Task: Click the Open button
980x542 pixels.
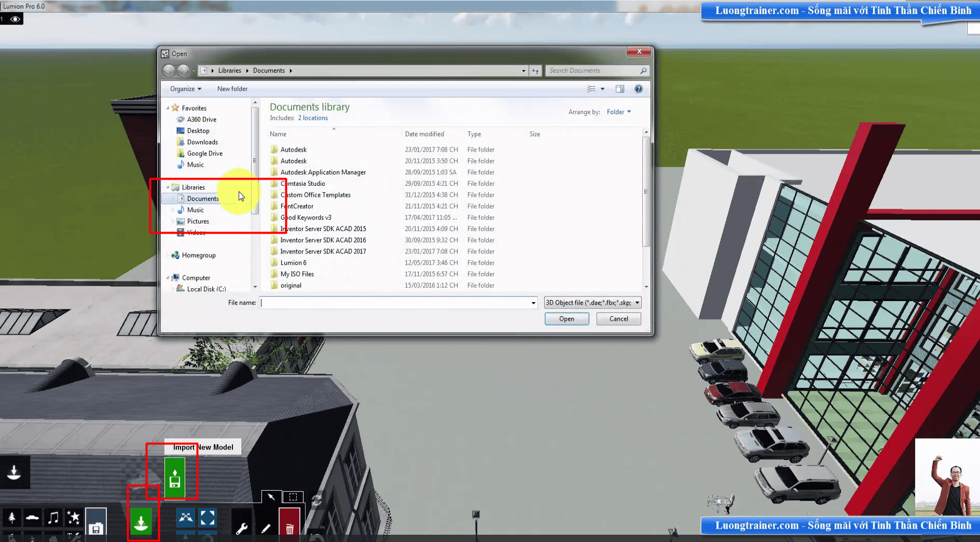Action: click(x=567, y=319)
